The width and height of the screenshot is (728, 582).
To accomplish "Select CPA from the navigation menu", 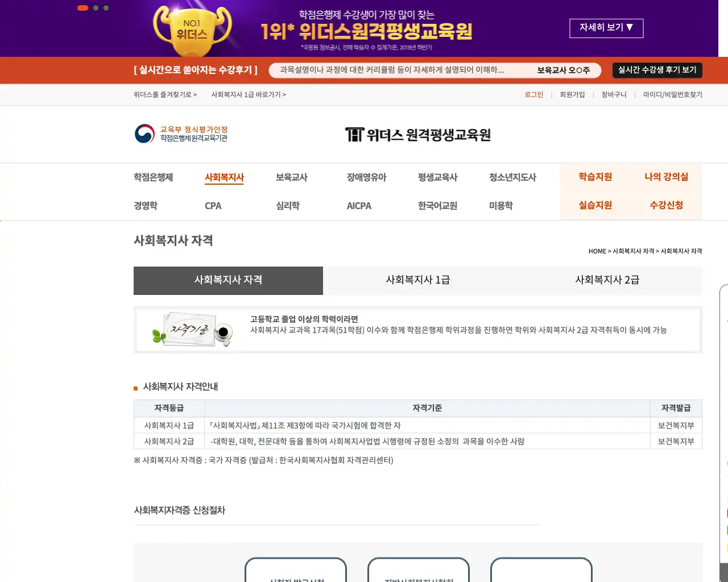I will (x=213, y=206).
